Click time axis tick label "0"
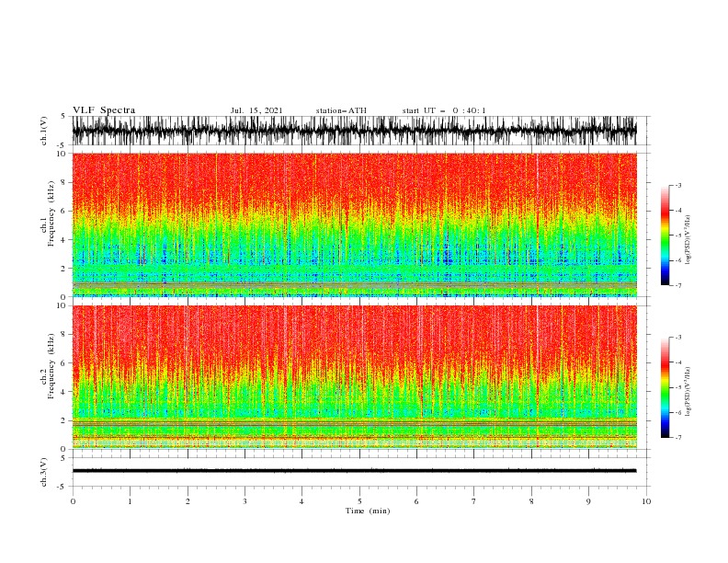Viewport: 728px width, 563px height. (x=73, y=501)
